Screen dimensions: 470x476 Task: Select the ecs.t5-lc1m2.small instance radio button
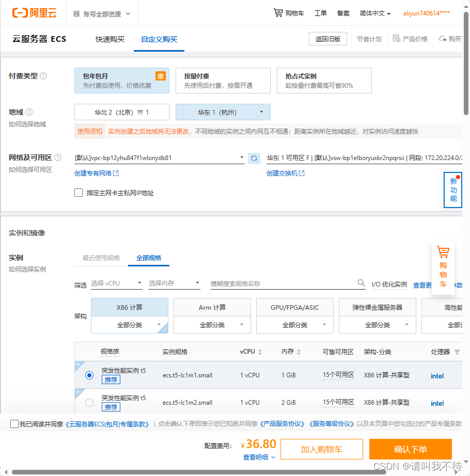[x=89, y=403]
